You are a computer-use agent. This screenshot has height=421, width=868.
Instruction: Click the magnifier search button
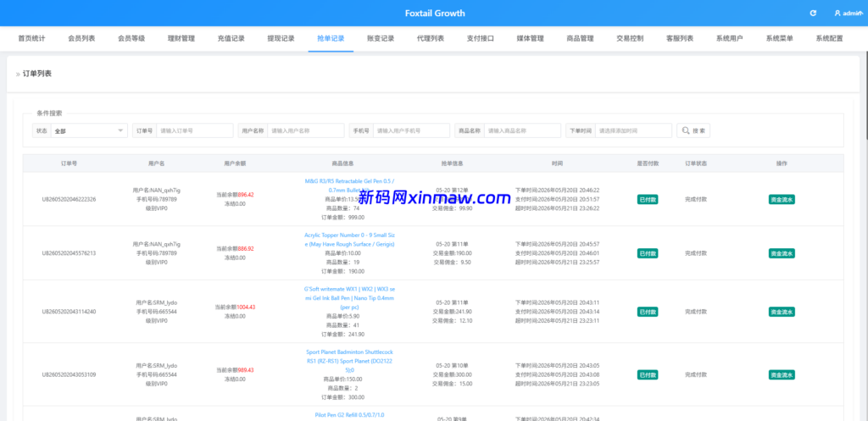tap(693, 130)
